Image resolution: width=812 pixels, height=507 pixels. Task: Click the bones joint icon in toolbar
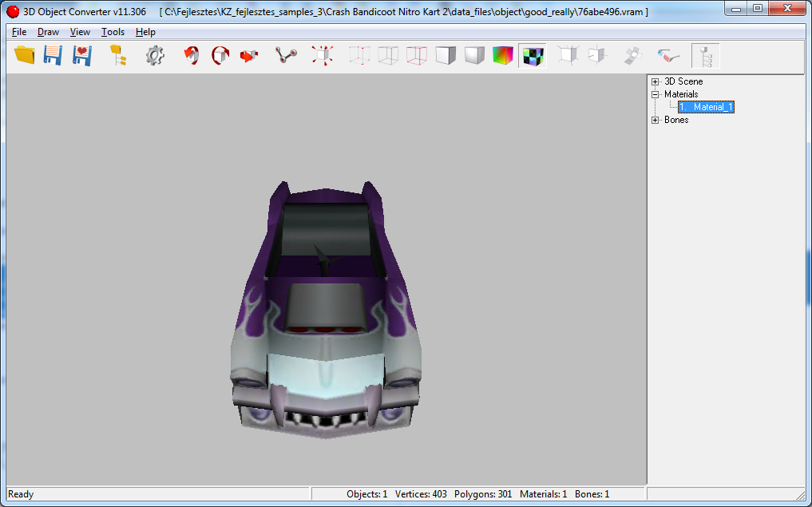point(286,55)
